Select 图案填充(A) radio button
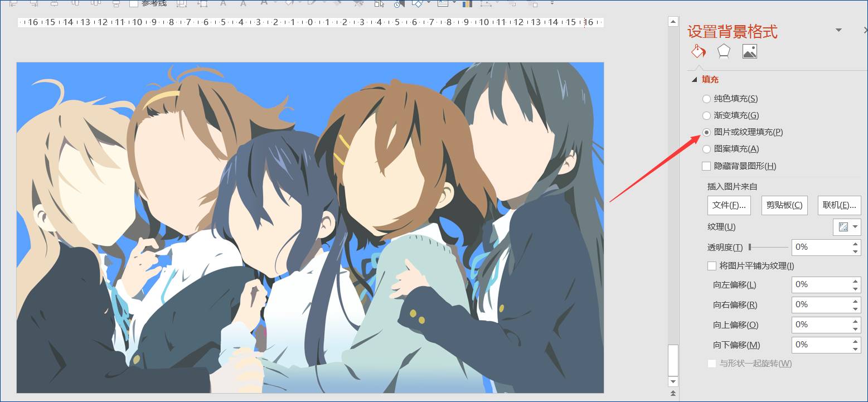Screen dimensions: 868x402 [706, 149]
